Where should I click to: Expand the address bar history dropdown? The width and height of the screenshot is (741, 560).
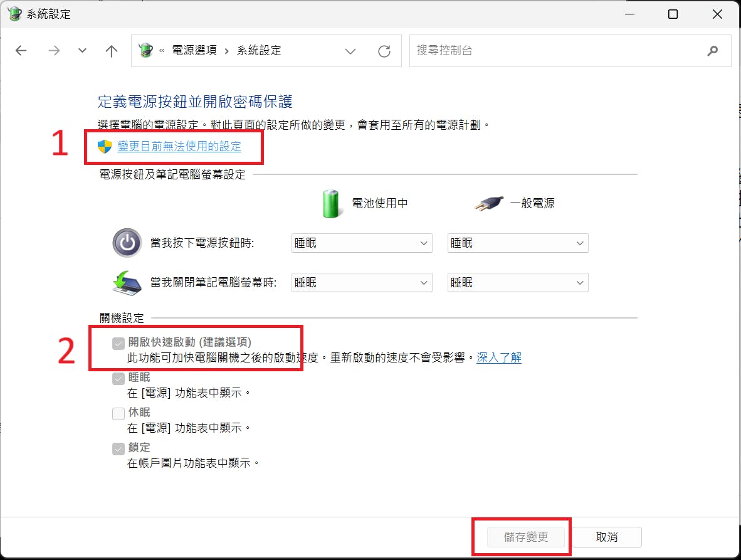click(350, 51)
